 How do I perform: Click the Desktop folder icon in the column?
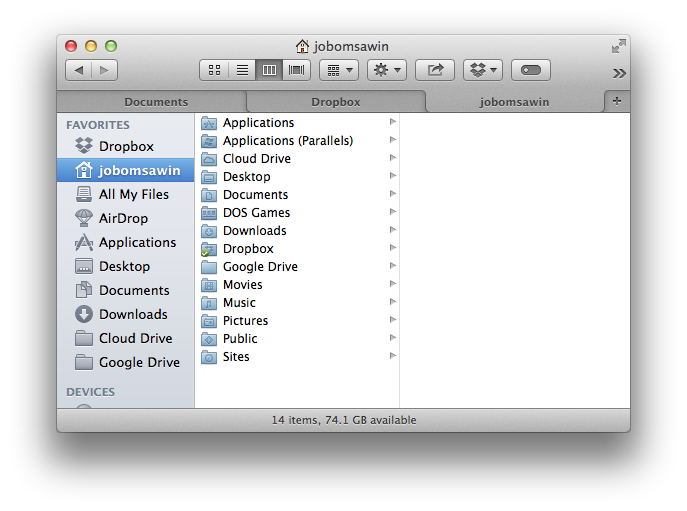(209, 177)
